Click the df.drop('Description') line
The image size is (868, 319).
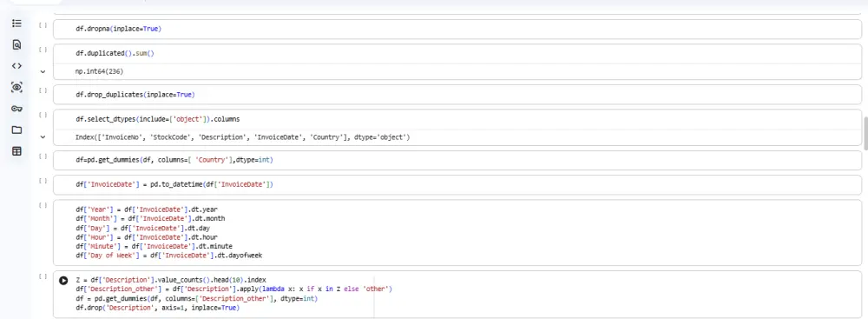157,308
